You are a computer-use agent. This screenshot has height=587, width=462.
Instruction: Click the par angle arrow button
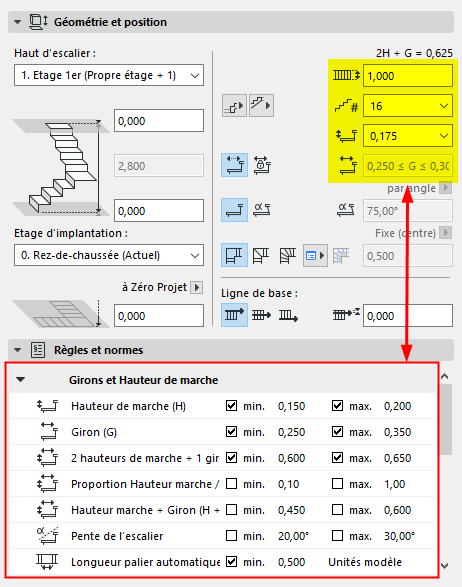click(x=446, y=188)
